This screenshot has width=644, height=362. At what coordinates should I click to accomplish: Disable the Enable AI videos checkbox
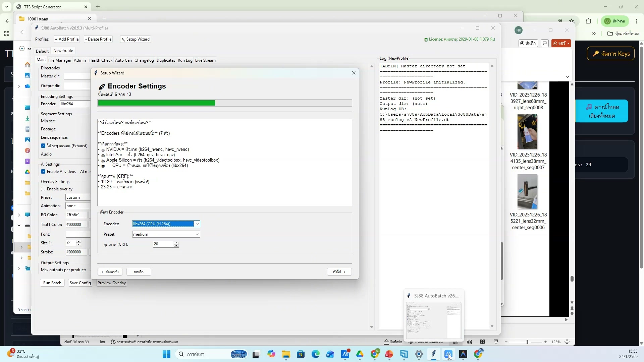43,172
